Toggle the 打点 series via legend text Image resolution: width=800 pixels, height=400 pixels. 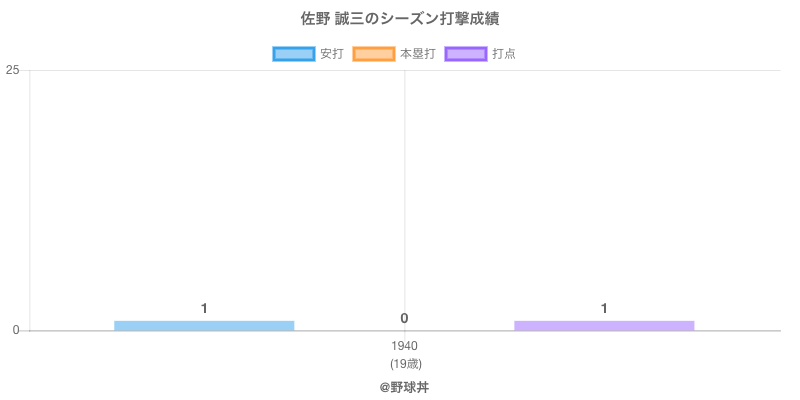504,54
